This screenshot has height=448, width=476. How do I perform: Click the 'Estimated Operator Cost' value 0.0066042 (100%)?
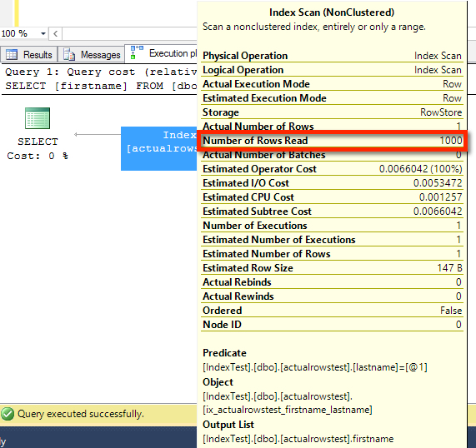(420, 169)
